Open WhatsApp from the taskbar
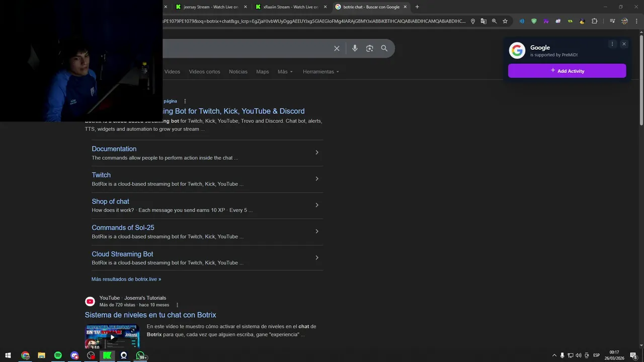The height and width of the screenshot is (362, 644). point(140,355)
